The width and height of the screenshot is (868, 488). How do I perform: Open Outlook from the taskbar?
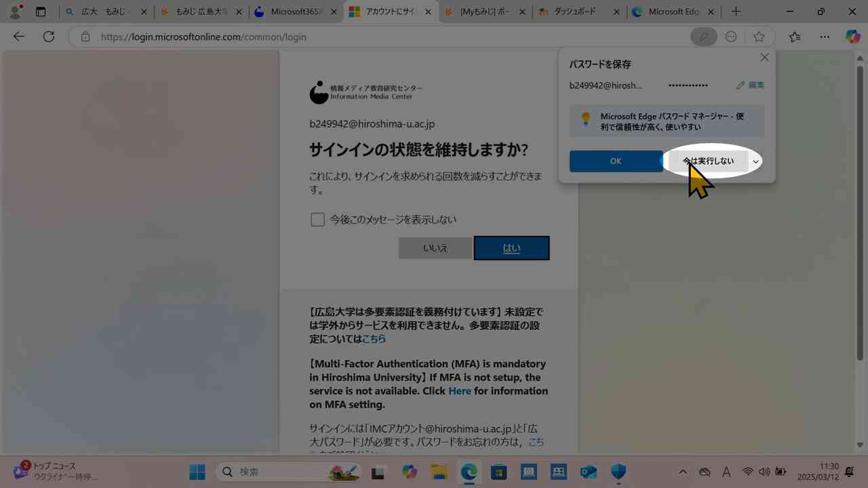(588, 472)
